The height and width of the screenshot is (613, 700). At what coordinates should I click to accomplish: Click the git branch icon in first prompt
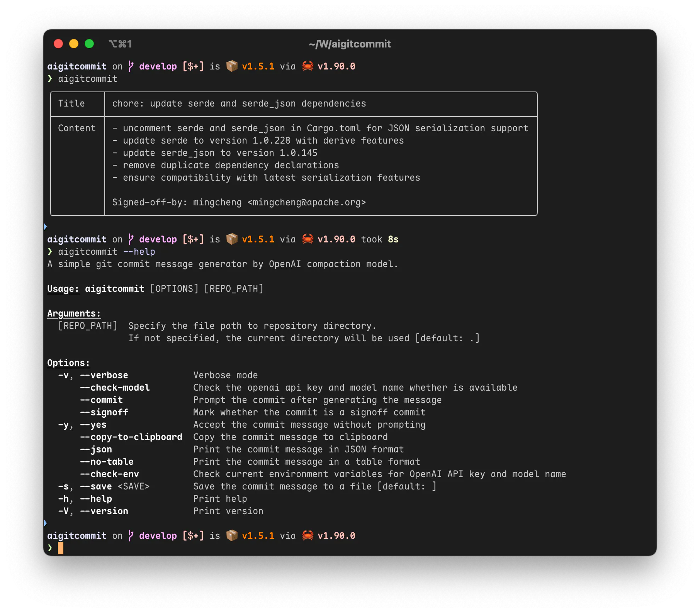(x=131, y=66)
